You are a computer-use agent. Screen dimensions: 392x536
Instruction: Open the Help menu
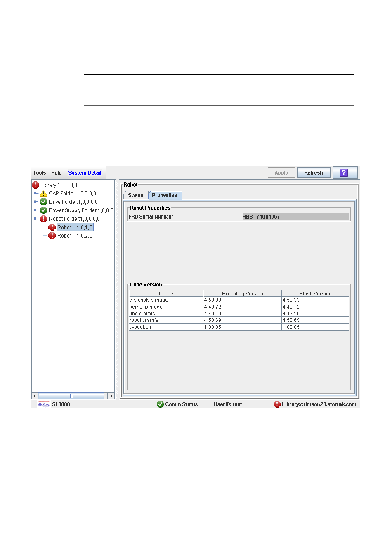[x=57, y=173]
